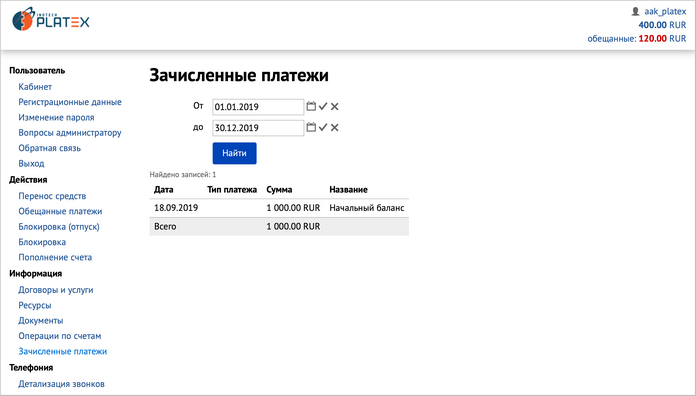This screenshot has width=696, height=396.
Task: Click the Сумма column header
Action: (x=279, y=190)
